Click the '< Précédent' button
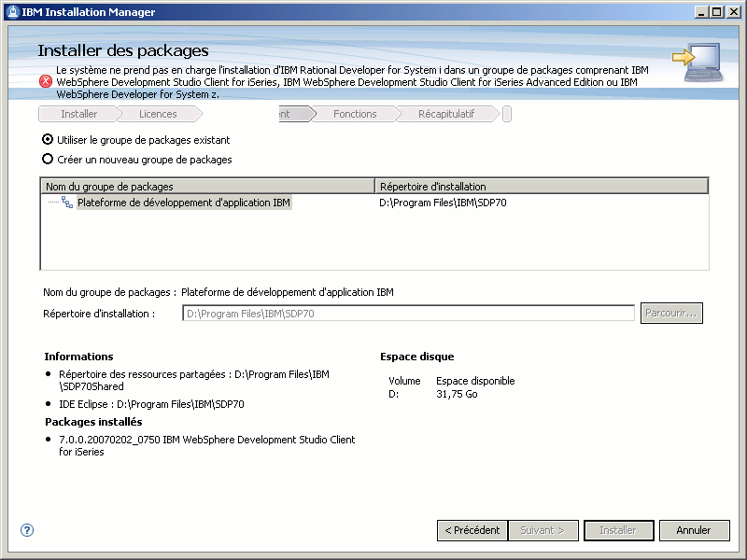The width and height of the screenshot is (747, 560). coord(472,530)
